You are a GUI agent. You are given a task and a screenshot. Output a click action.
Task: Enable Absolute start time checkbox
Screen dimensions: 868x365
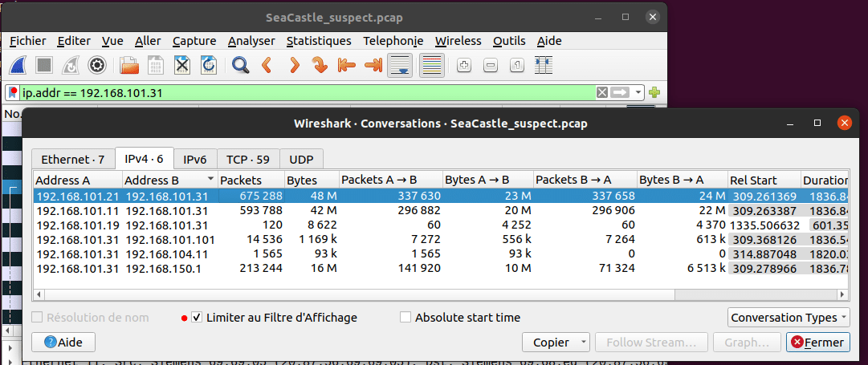tap(405, 318)
